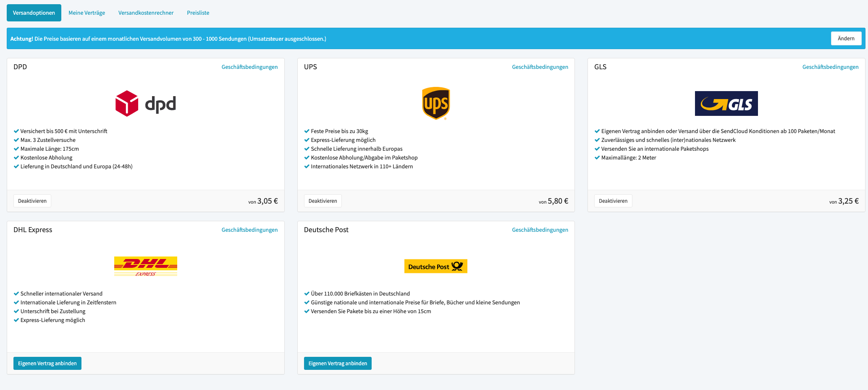Click 'Versichert bis 500 € mit Unterschrift'

[x=64, y=131]
